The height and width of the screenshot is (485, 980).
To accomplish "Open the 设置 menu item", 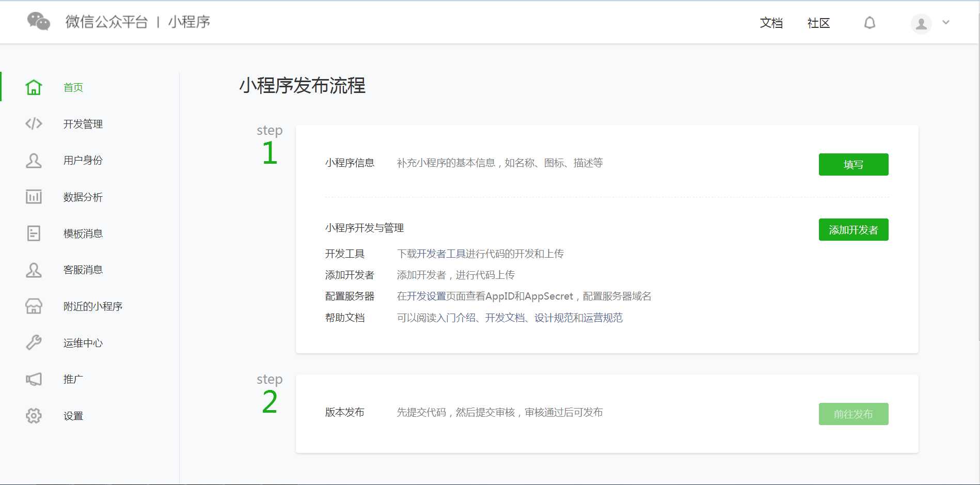I will pos(73,416).
